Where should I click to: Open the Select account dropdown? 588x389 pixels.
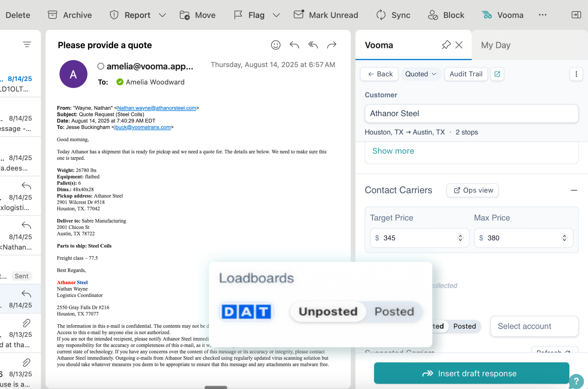pos(534,326)
